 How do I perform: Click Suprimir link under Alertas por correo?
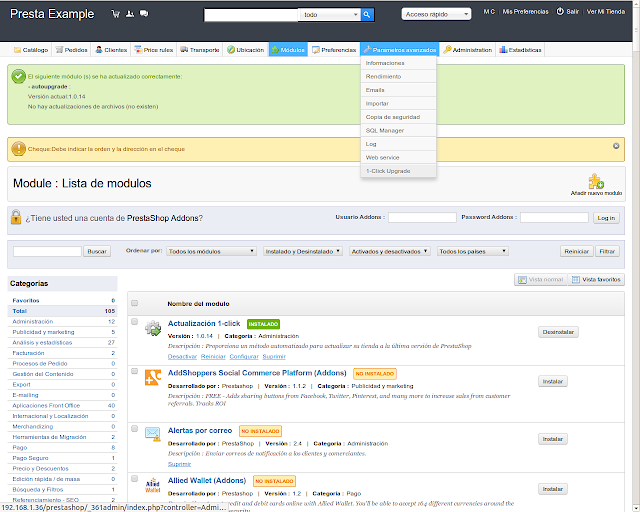tap(179, 464)
